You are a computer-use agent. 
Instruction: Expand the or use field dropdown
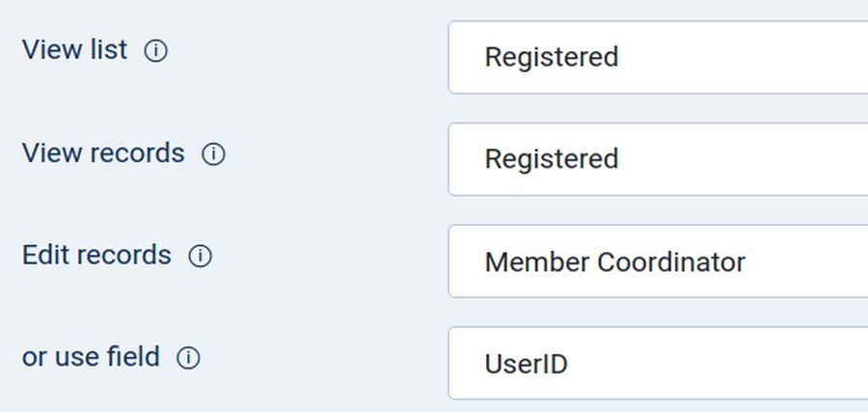(x=658, y=364)
